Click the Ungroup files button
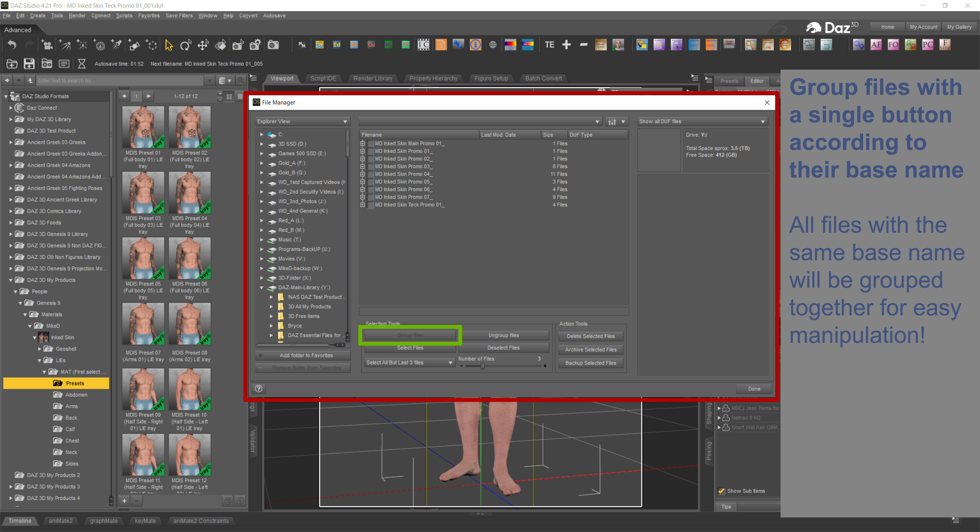The image size is (980, 532). click(x=504, y=335)
